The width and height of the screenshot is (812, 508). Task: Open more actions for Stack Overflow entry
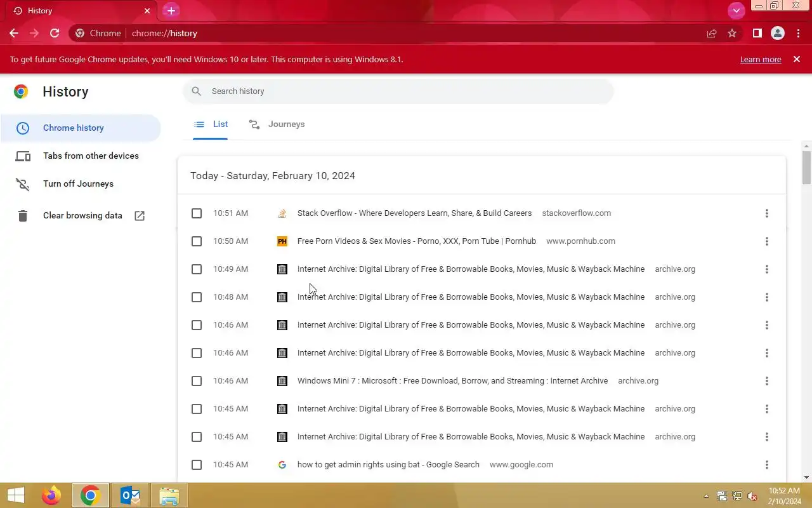pos(766,213)
